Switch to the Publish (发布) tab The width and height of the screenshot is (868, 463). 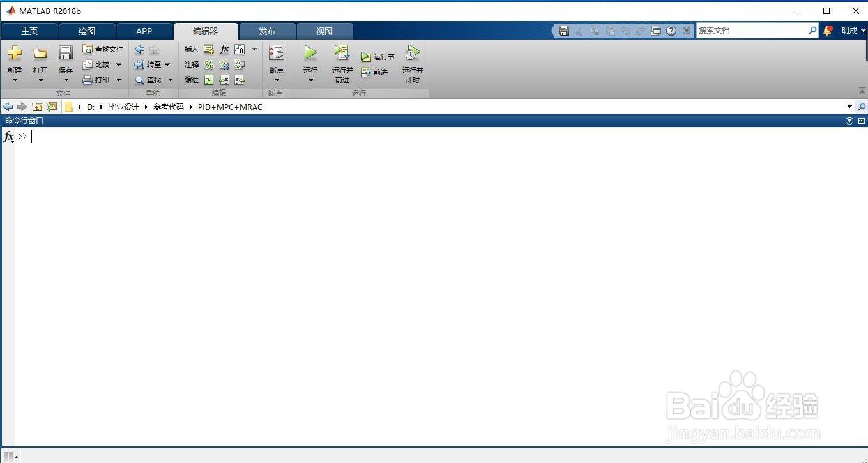pos(267,31)
